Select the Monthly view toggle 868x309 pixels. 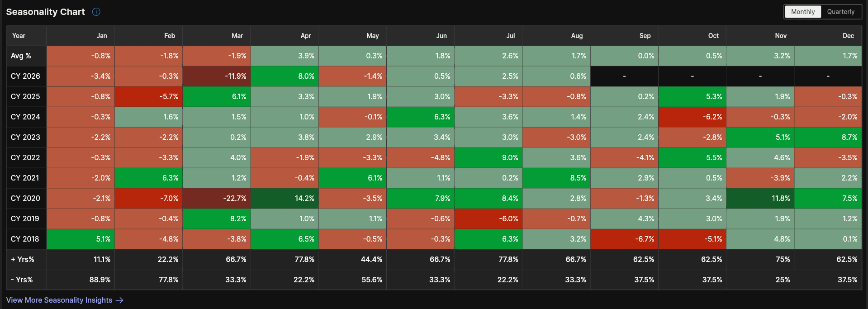[x=803, y=12]
